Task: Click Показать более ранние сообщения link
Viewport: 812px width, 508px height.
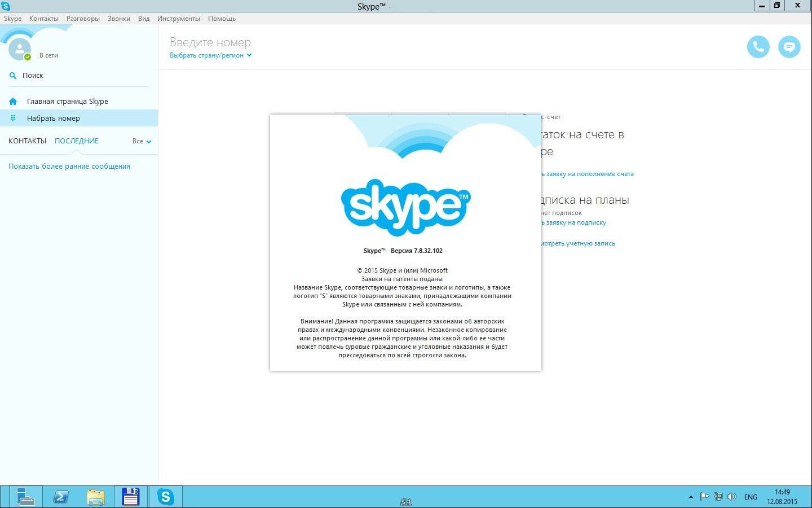Action: 69,167
